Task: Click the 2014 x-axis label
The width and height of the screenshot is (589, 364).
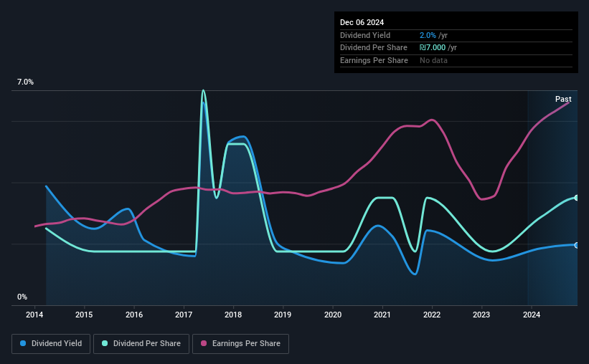Action: point(34,315)
